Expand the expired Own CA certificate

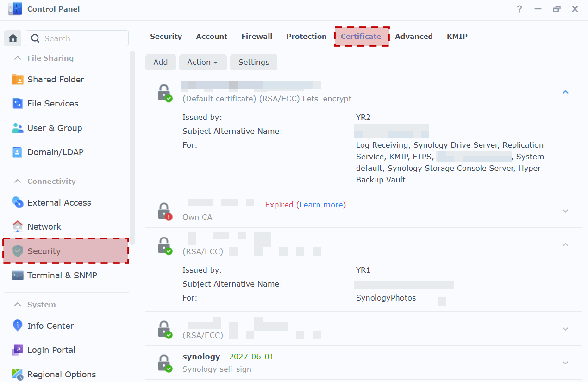click(x=565, y=211)
